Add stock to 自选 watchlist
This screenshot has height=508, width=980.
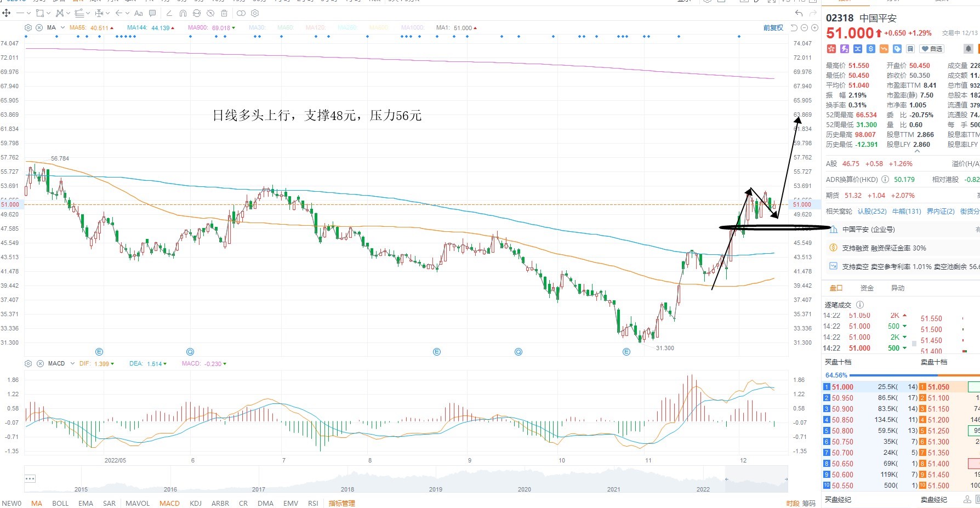click(x=932, y=49)
